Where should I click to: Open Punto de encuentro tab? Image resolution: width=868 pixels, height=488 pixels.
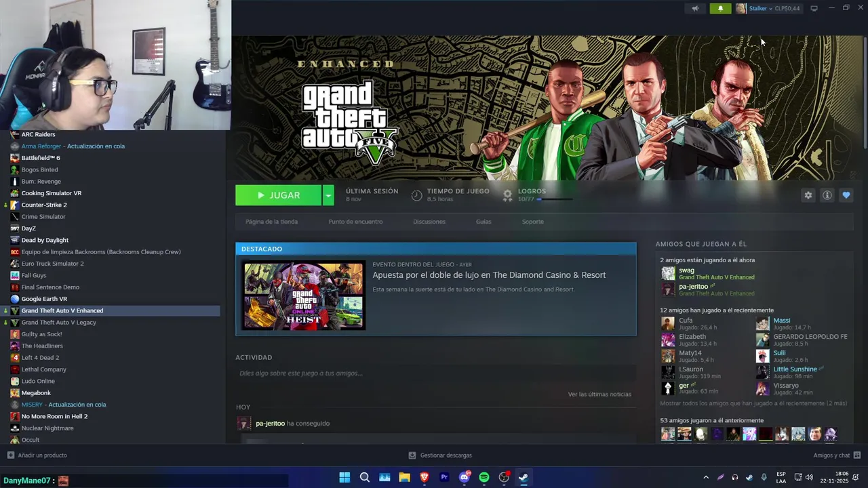click(x=355, y=222)
